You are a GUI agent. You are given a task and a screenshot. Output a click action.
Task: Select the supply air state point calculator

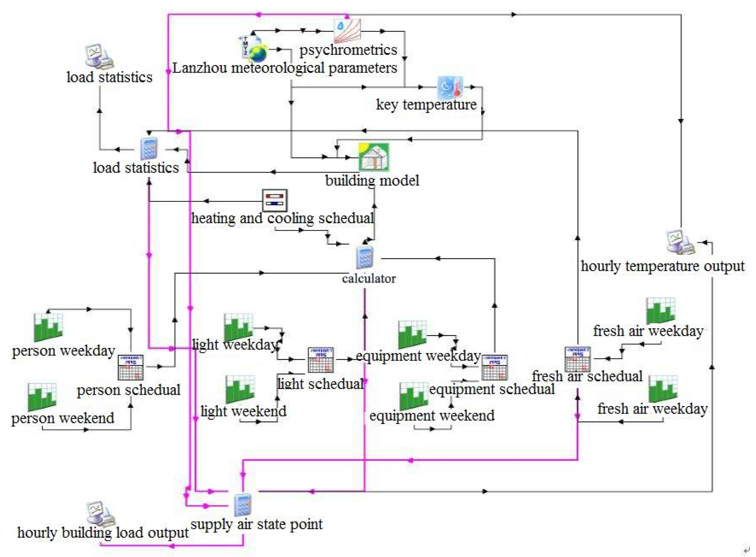coord(243,505)
